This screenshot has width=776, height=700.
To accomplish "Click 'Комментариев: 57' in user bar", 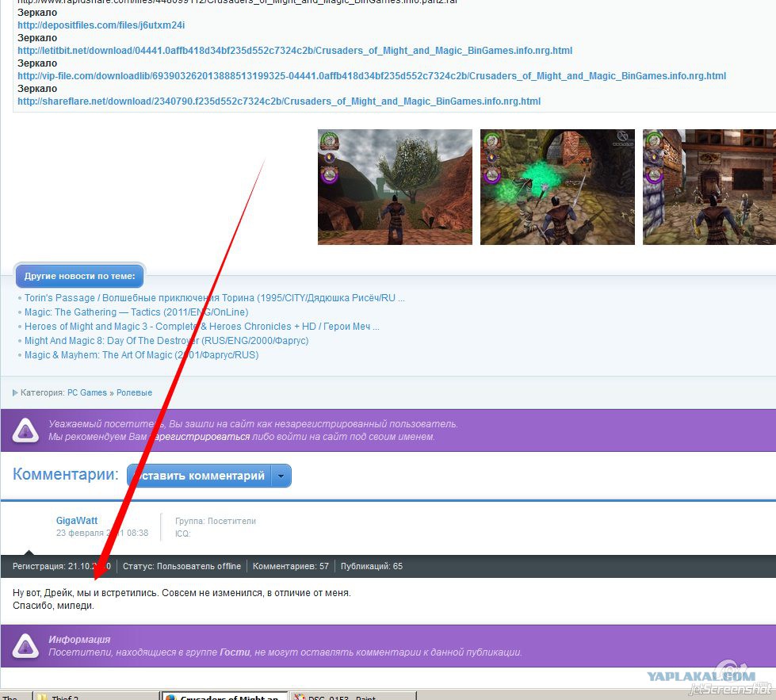I will 291,566.
